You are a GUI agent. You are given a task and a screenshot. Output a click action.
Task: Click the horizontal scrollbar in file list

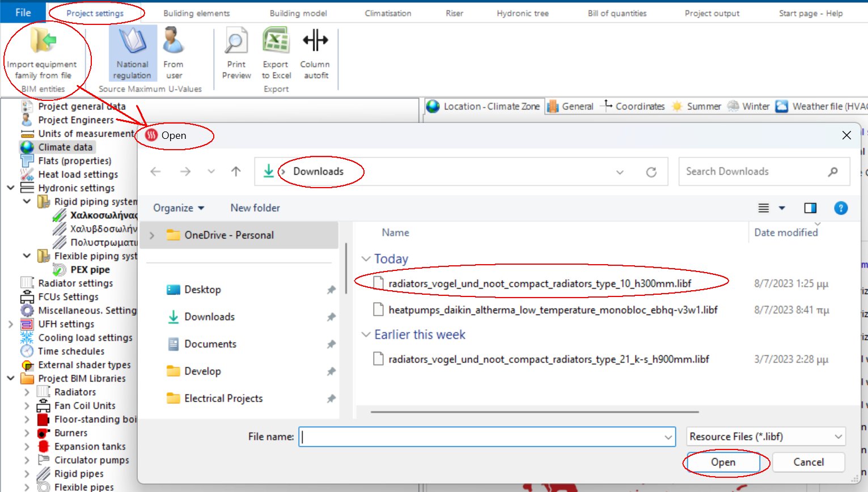click(x=535, y=412)
